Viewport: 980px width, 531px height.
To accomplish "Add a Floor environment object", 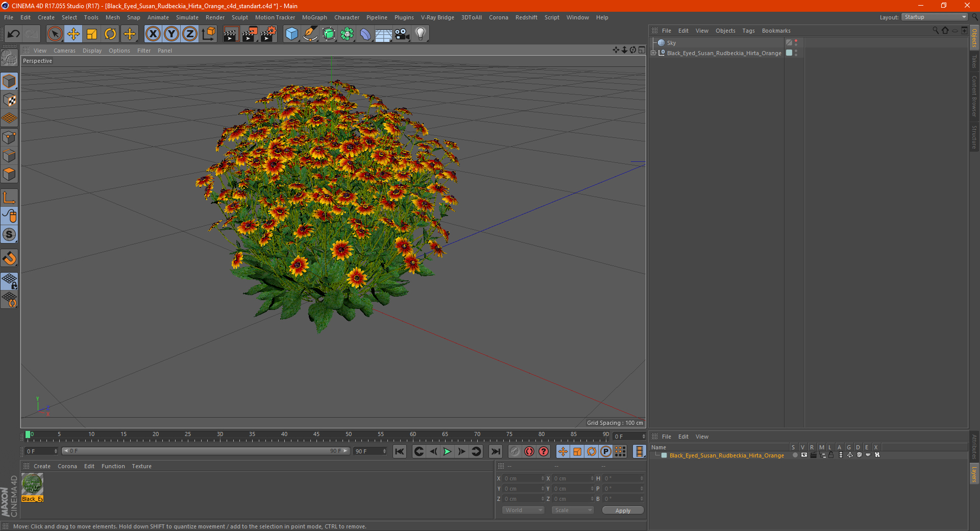I will pos(384,34).
